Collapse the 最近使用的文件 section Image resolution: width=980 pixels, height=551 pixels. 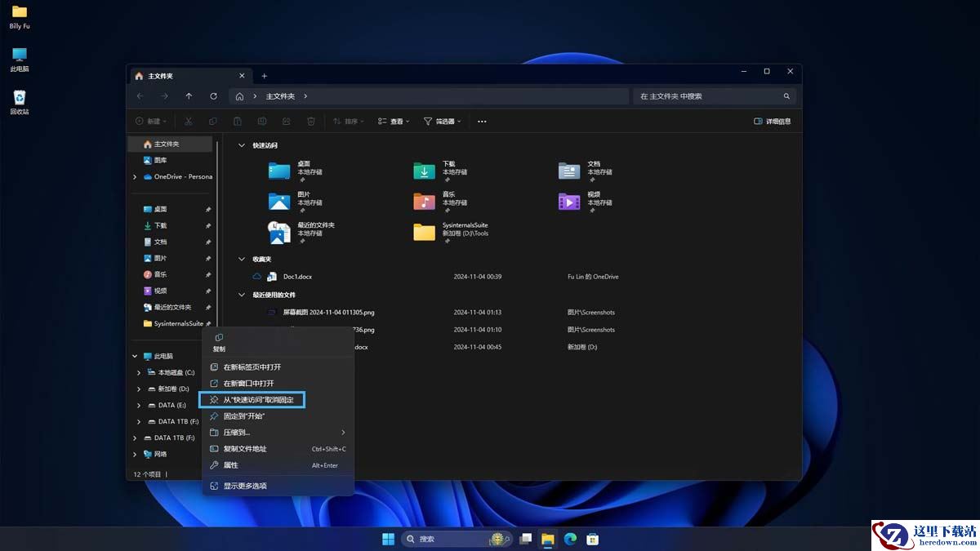coord(241,295)
